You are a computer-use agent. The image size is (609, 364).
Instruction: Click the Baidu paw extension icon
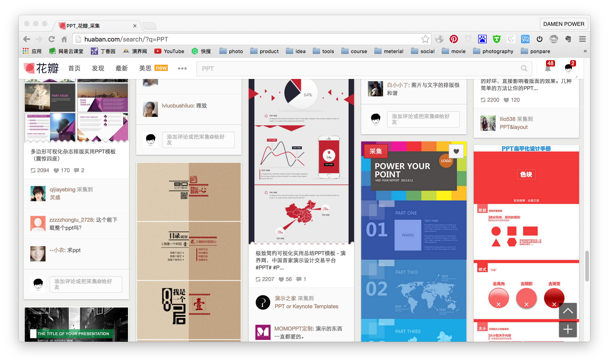[x=482, y=39]
